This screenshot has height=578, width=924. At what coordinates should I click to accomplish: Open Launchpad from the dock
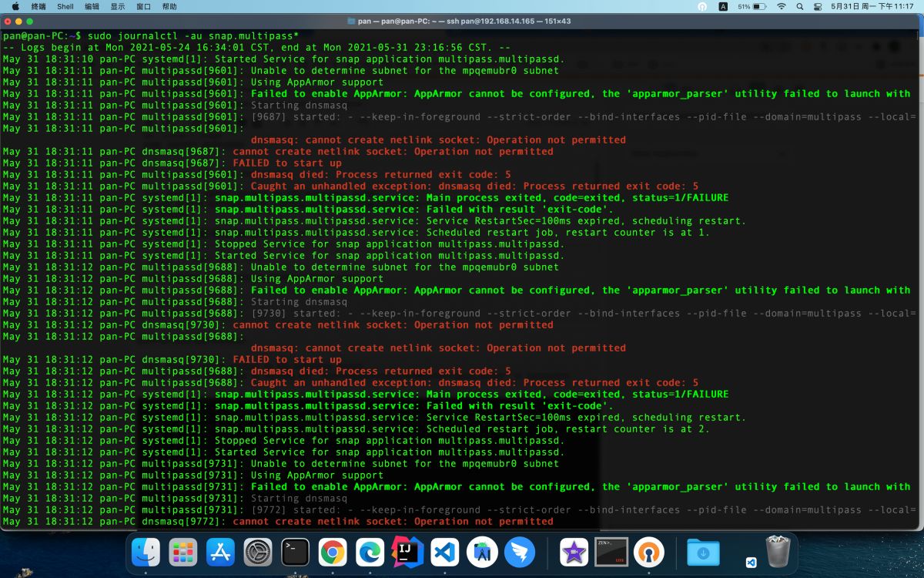point(183,552)
